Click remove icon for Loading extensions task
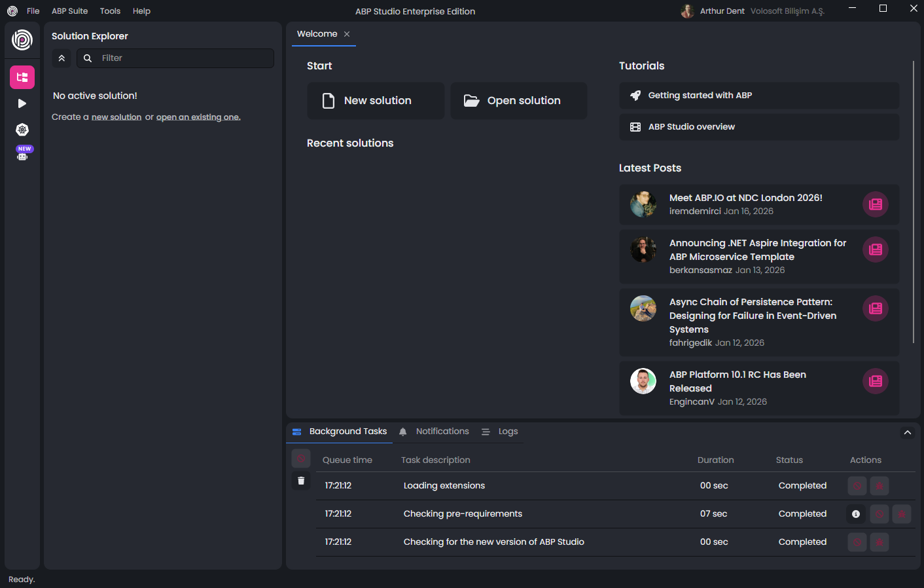Viewport: 924px width, 588px height. [x=880, y=486]
